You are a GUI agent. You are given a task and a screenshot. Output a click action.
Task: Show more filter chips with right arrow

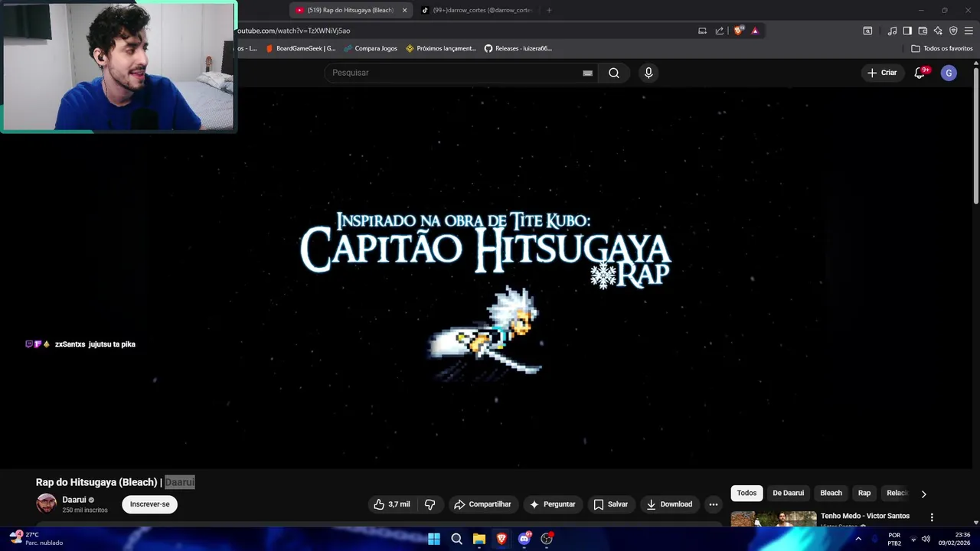[x=923, y=494]
